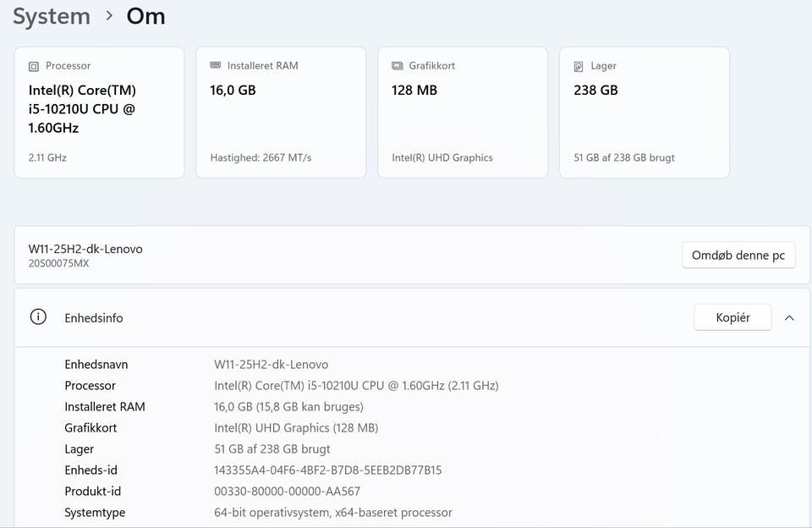812x528 pixels.
Task: Select the Produkt-id value 00330-80000-00000-AA567
Action: point(288,492)
